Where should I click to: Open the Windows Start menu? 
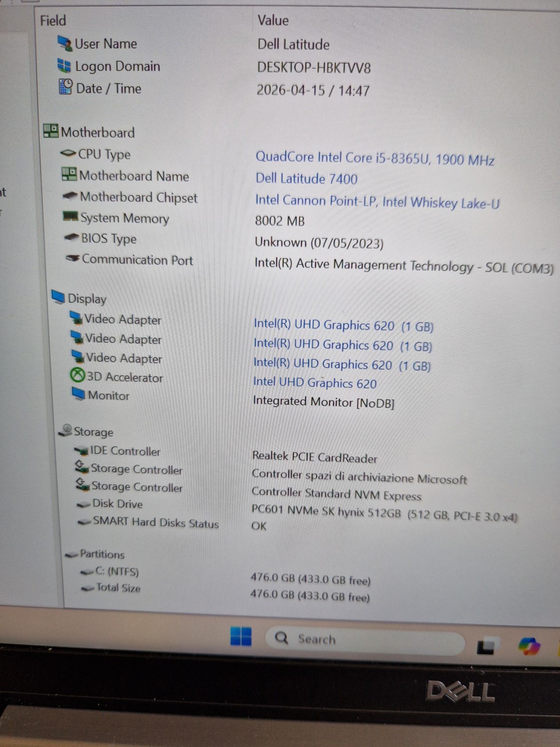241,636
